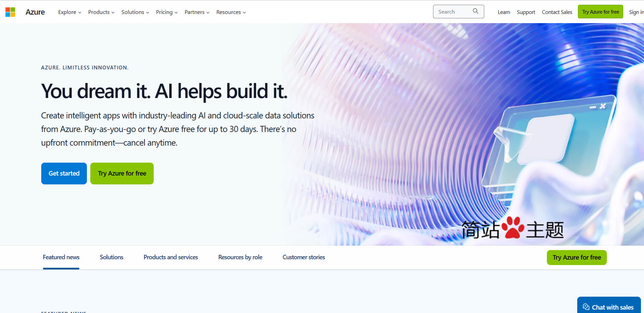Click the Azure brand link
The width and height of the screenshot is (644, 313).
point(35,12)
